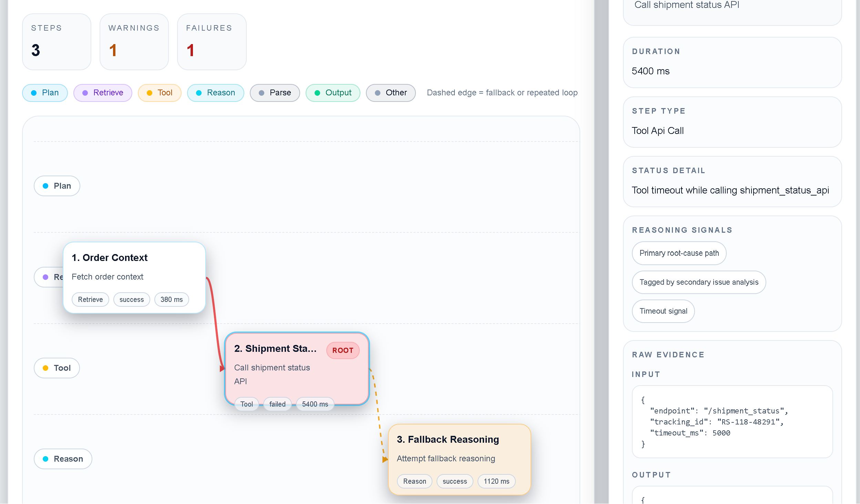Click the Duration value 5400 ms

651,71
